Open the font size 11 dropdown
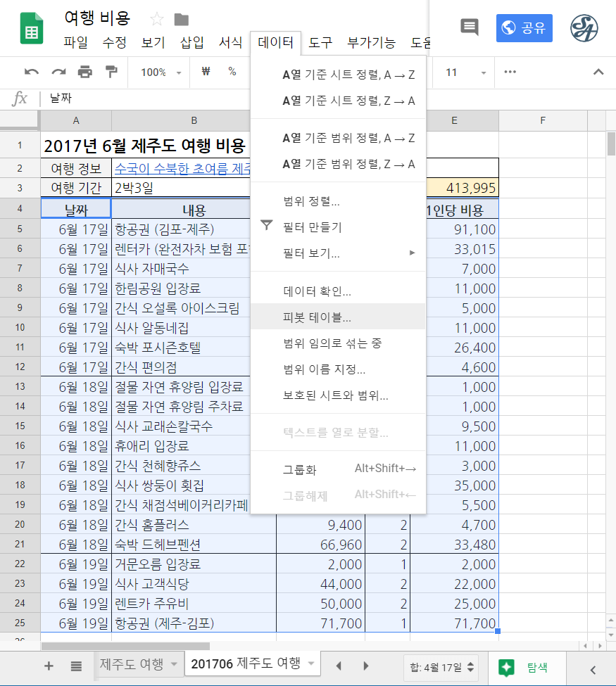 coord(465,72)
